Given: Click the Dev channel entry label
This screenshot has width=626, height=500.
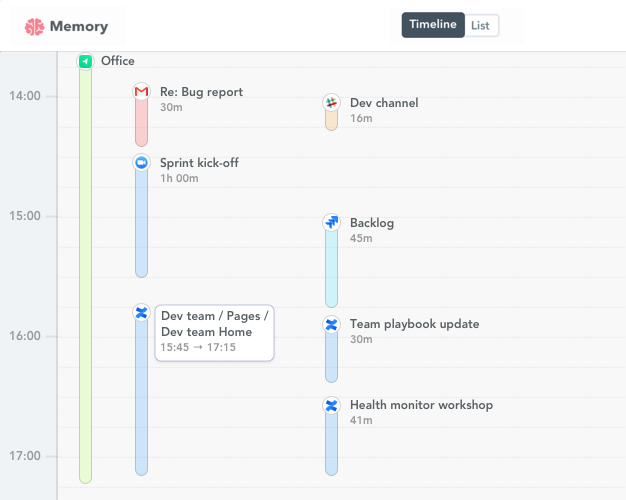Looking at the screenshot, I should (x=384, y=103).
